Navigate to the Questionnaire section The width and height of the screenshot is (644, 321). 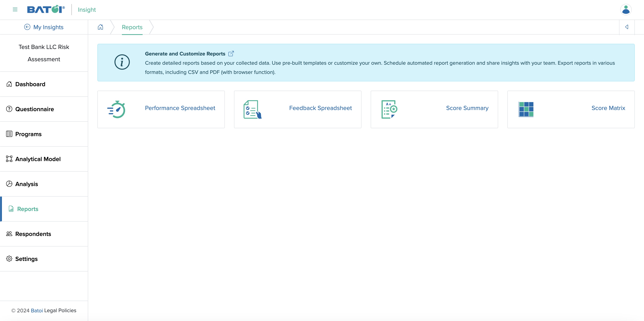(34, 109)
